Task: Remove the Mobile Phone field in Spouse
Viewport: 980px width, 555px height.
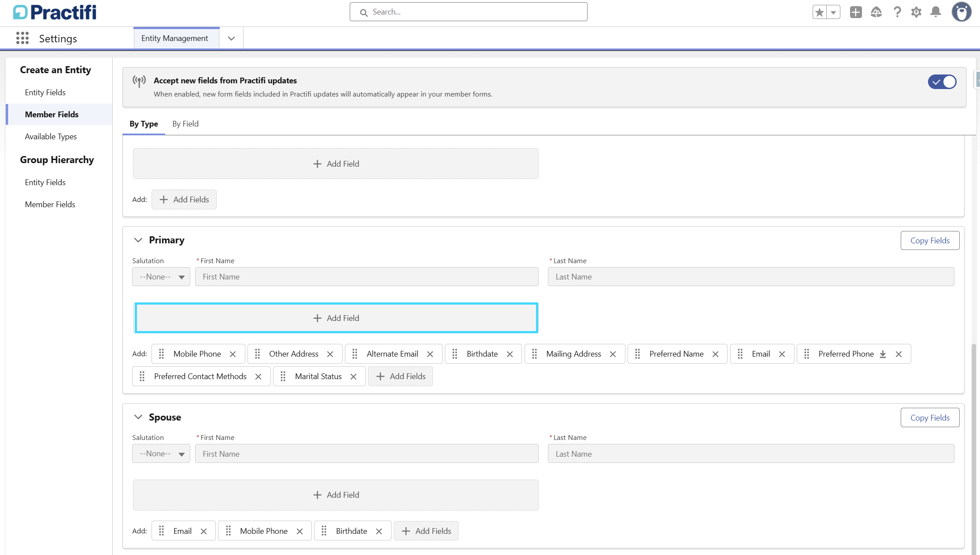Action: (300, 531)
